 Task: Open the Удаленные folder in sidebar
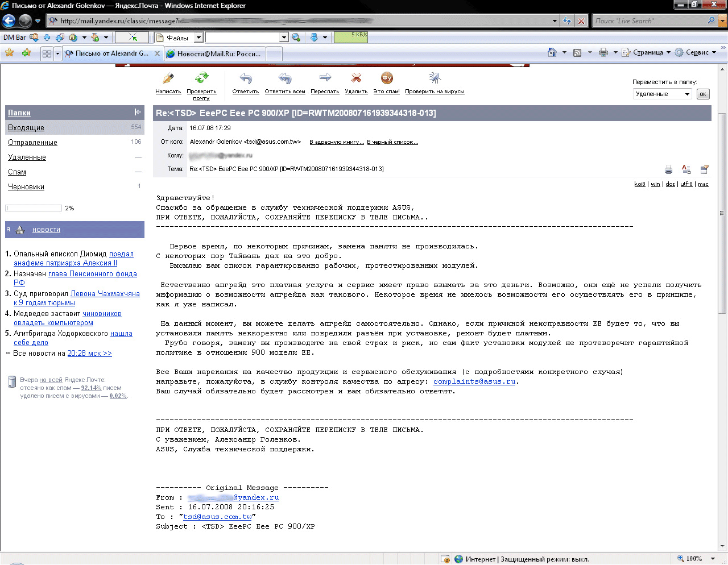coord(27,157)
